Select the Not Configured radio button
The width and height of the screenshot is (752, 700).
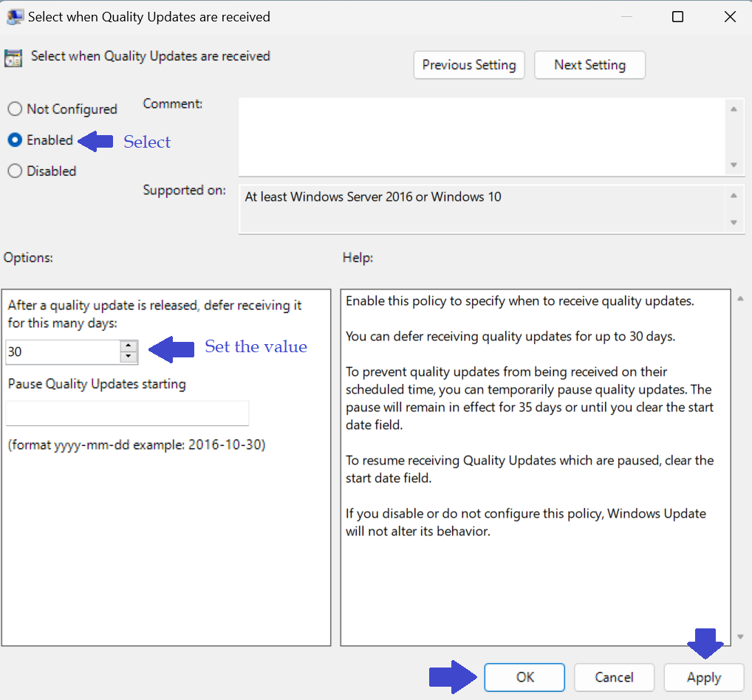click(x=15, y=109)
